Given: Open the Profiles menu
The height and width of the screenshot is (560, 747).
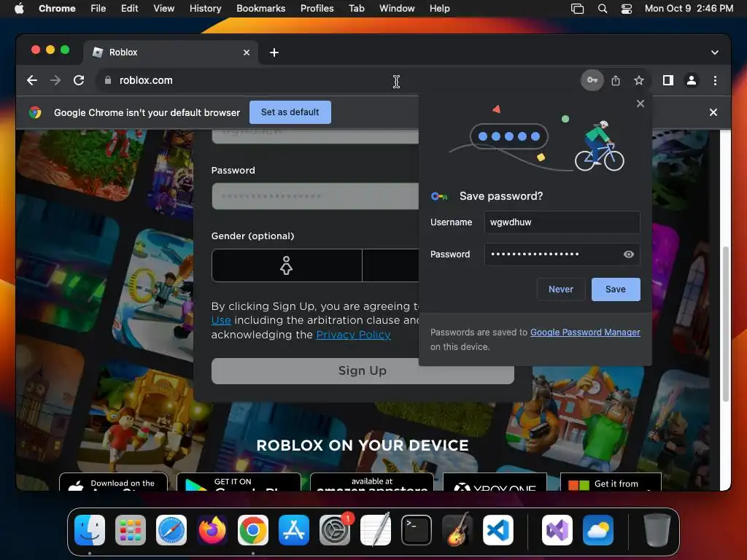Looking at the screenshot, I should [317, 8].
